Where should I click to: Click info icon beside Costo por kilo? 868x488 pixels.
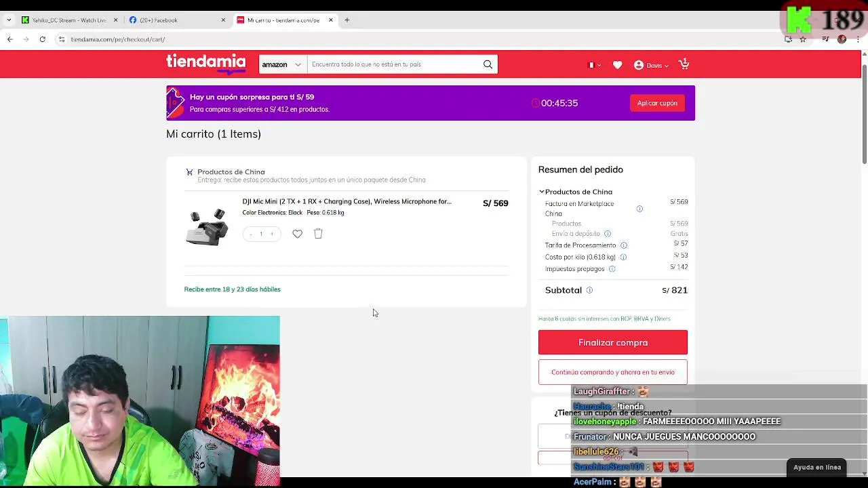pyautogui.click(x=623, y=257)
